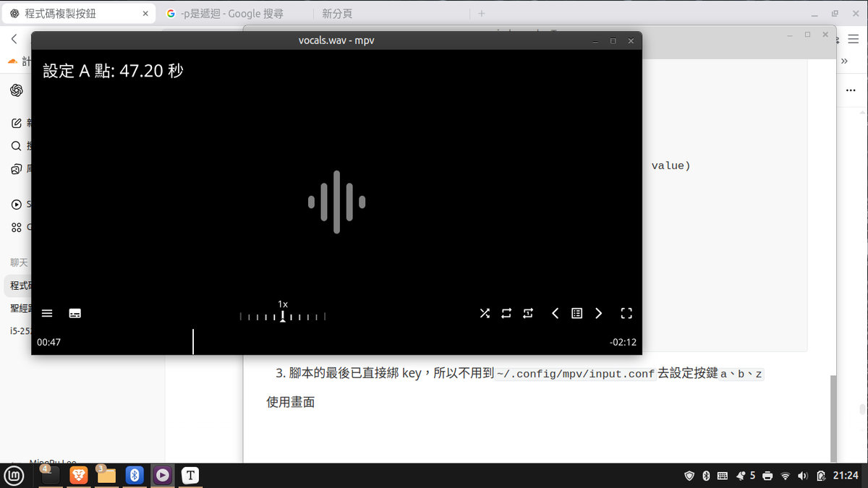The image size is (868, 488).
Task: Toggle shuffle playback in mpv
Action: 485,313
